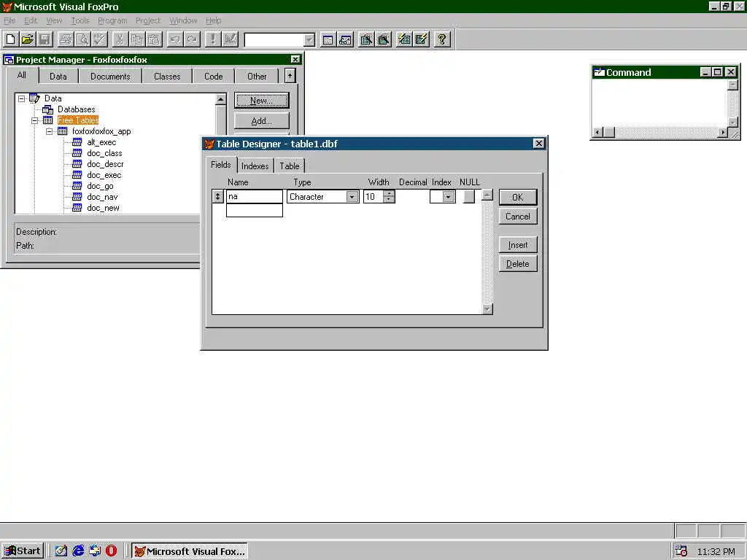Viewport: 747px width, 560px height.
Task: Collapse the Free Tables tree node
Action: point(35,120)
